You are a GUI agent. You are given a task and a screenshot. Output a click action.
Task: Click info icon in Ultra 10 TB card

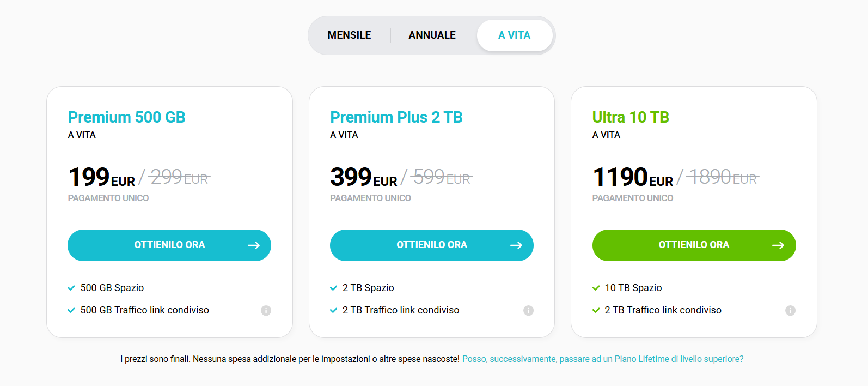[790, 310]
